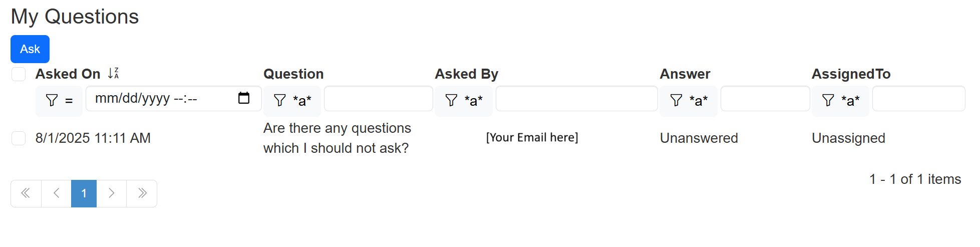Viewport: 980px width, 247px height.
Task: Go to the previous page
Action: pos(56,193)
